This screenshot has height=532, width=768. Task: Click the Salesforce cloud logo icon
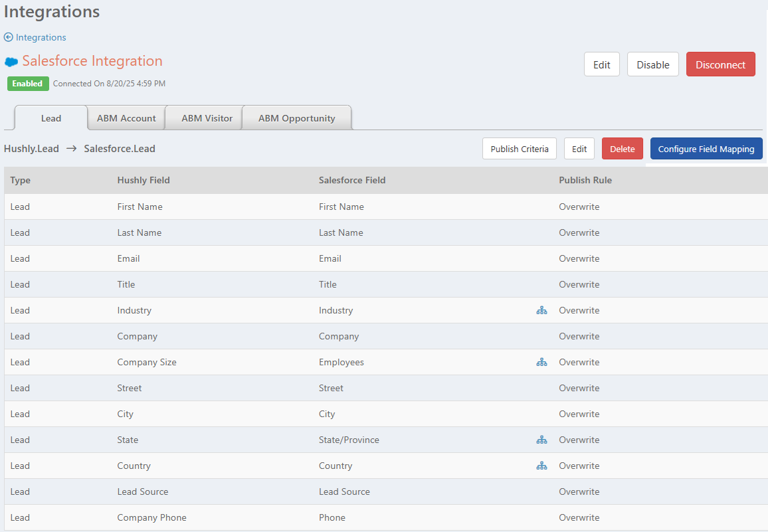tap(11, 62)
